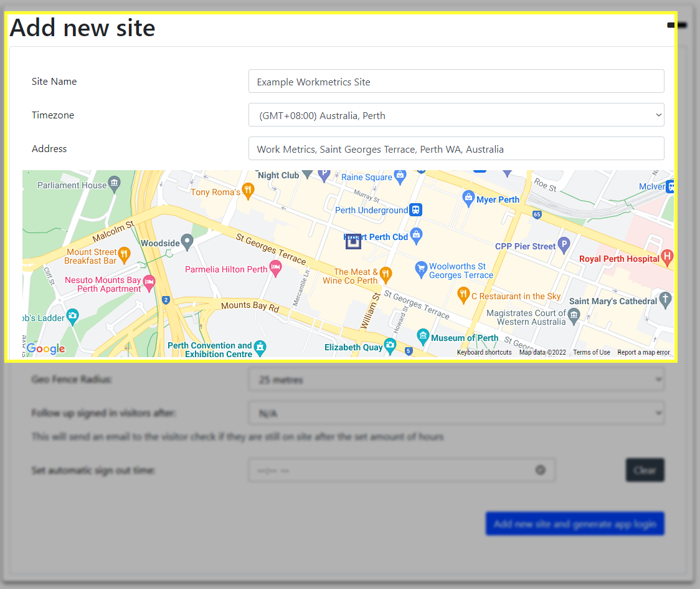This screenshot has width=700, height=589.
Task: Click the Museum of Perth marker
Action: tap(423, 336)
